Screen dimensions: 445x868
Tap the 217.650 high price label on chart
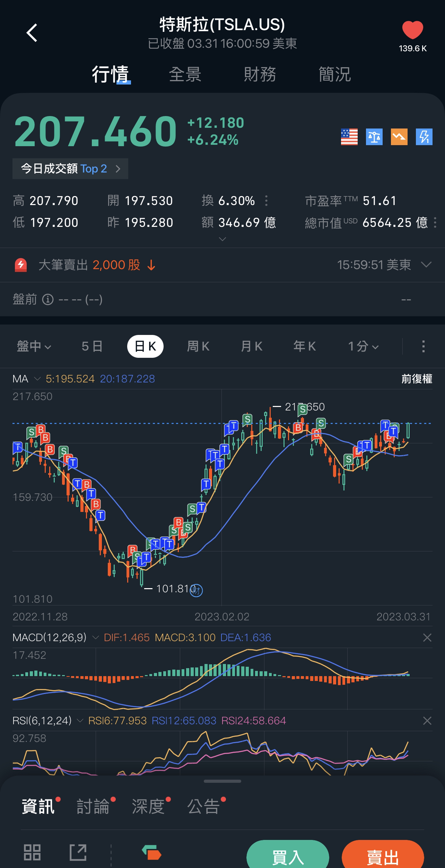[x=305, y=407]
